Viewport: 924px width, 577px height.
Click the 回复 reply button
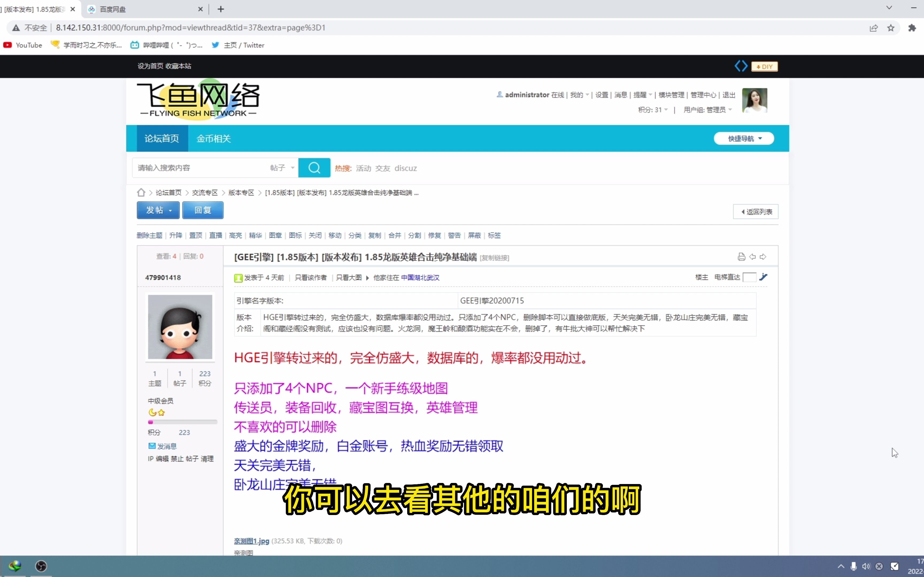[x=203, y=210]
